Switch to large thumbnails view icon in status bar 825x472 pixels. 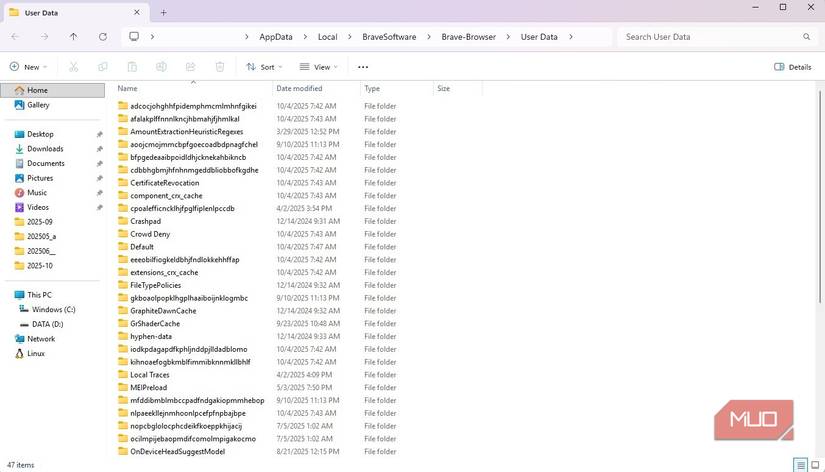click(x=815, y=465)
